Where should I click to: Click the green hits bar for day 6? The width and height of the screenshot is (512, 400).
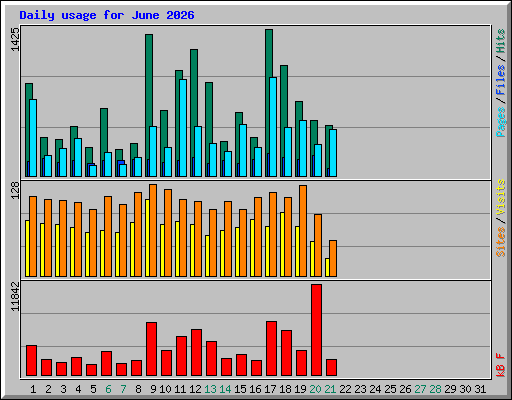[104, 130]
